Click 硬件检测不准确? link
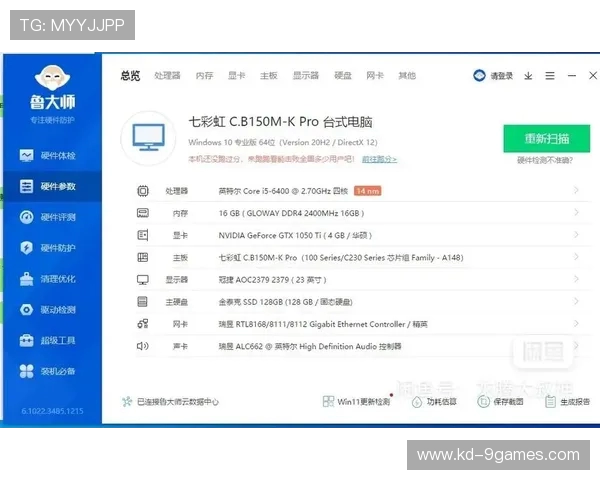Image resolution: width=600 pixels, height=480 pixels. point(545,160)
